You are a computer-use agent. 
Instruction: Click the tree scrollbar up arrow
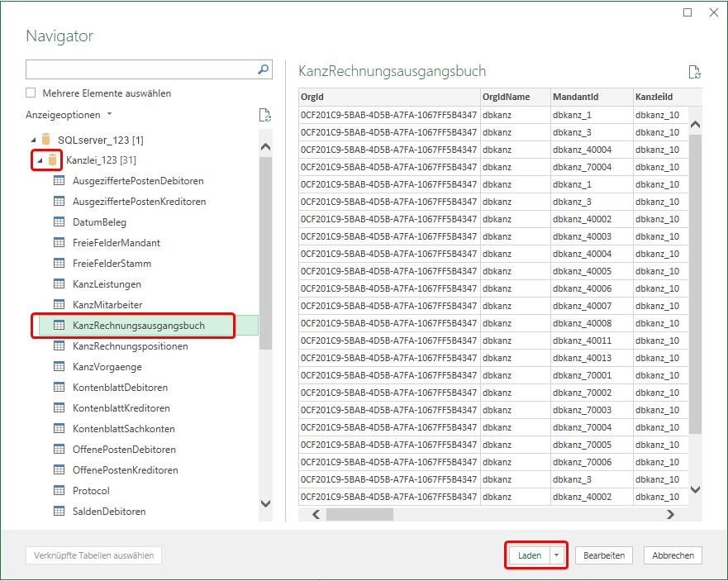coord(265,147)
